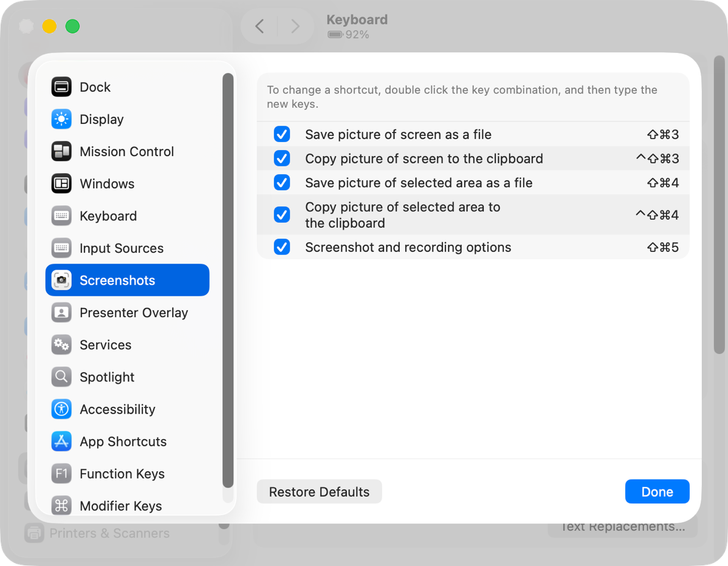728x566 pixels.
Task: Click the Input Sources keyboard icon
Action: pyautogui.click(x=61, y=248)
